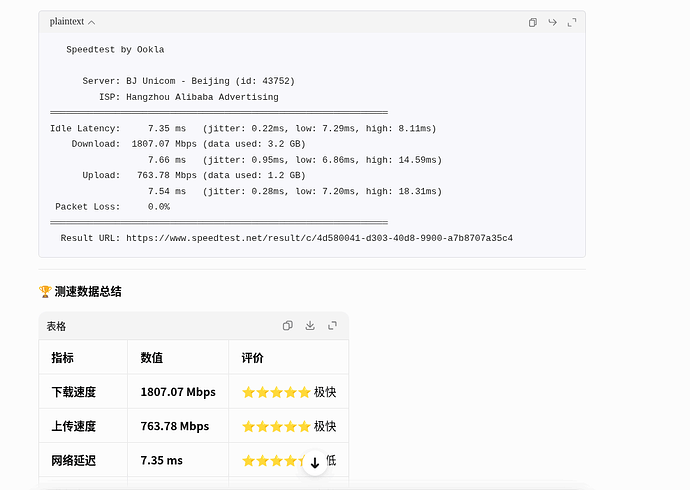Expand the table to fullscreen
Image resolution: width=690 pixels, height=490 pixels.
coord(332,325)
